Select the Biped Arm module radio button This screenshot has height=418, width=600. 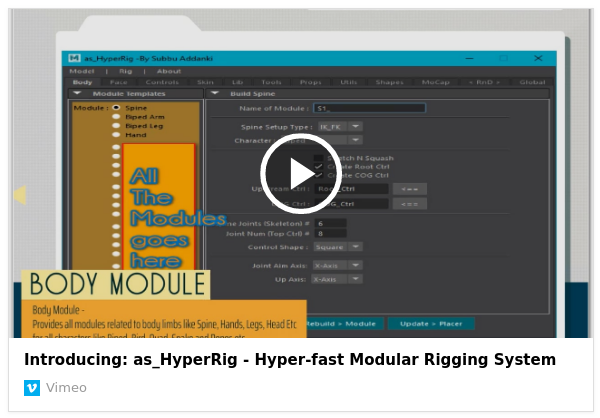116,117
